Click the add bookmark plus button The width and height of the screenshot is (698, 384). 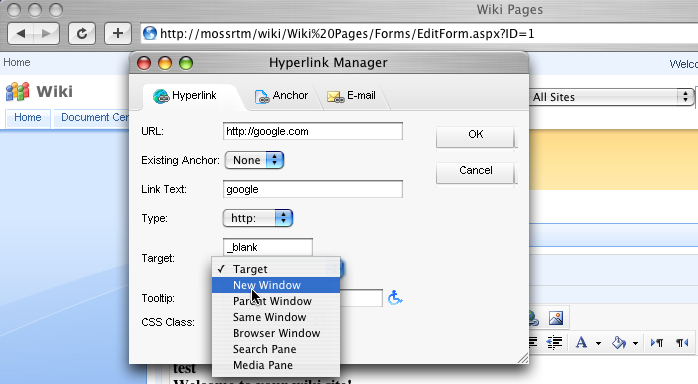click(x=118, y=33)
